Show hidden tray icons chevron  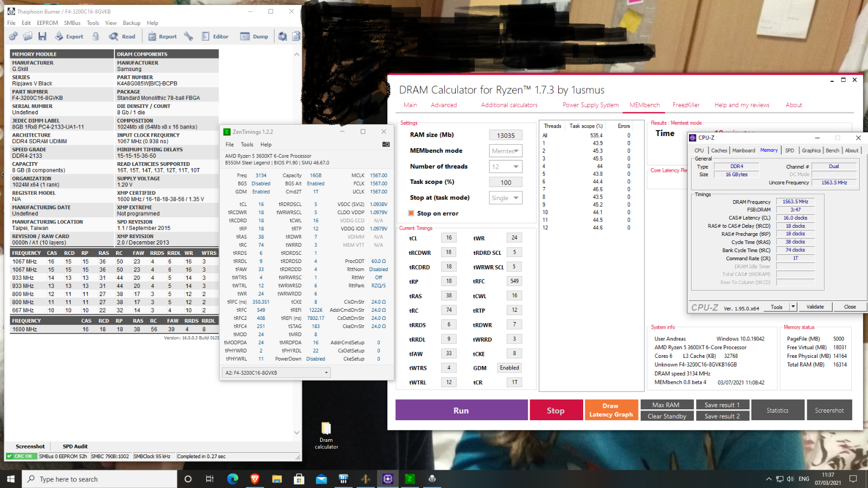[x=769, y=479]
